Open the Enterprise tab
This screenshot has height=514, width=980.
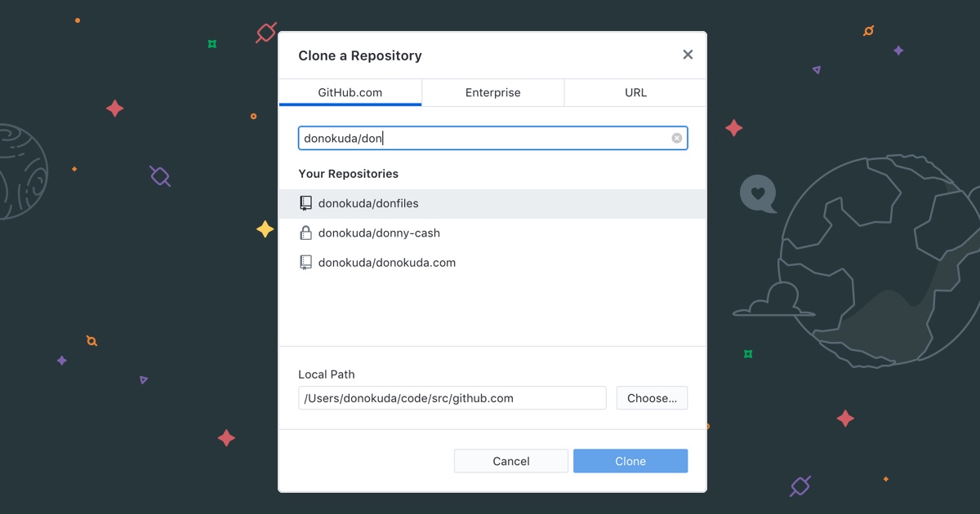492,92
